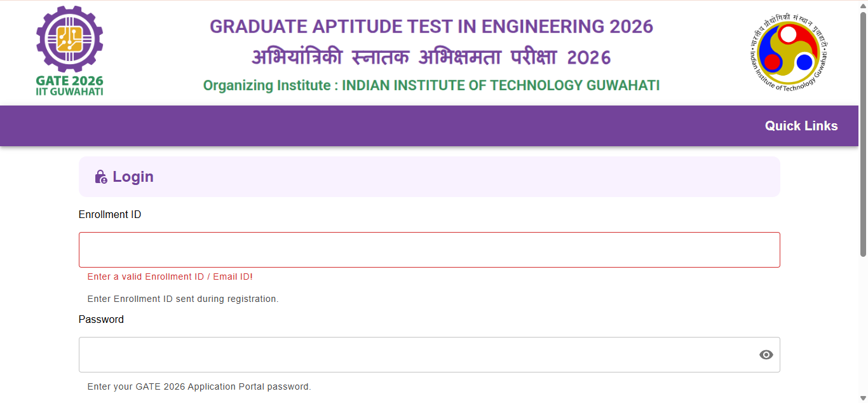The width and height of the screenshot is (868, 403).
Task: Click the purple navigation bar
Action: pyautogui.click(x=381, y=126)
